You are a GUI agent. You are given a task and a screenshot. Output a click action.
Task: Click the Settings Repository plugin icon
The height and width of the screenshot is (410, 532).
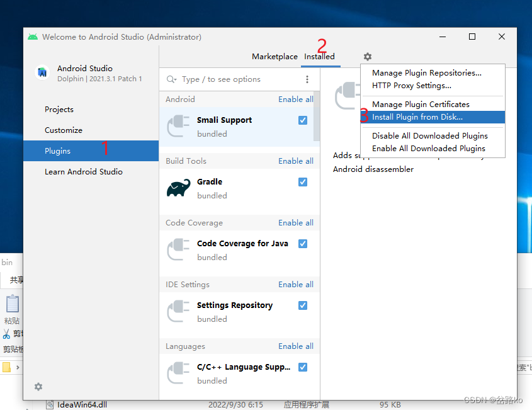(x=178, y=310)
